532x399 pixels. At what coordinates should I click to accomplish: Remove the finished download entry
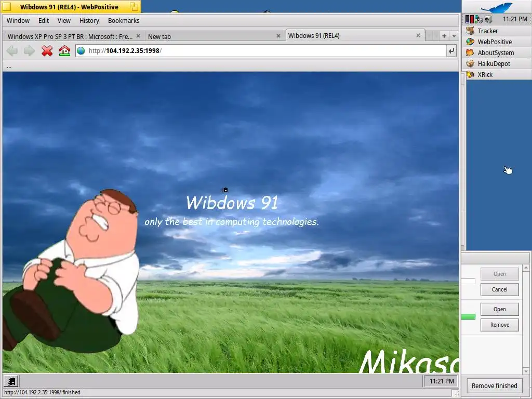click(x=499, y=325)
